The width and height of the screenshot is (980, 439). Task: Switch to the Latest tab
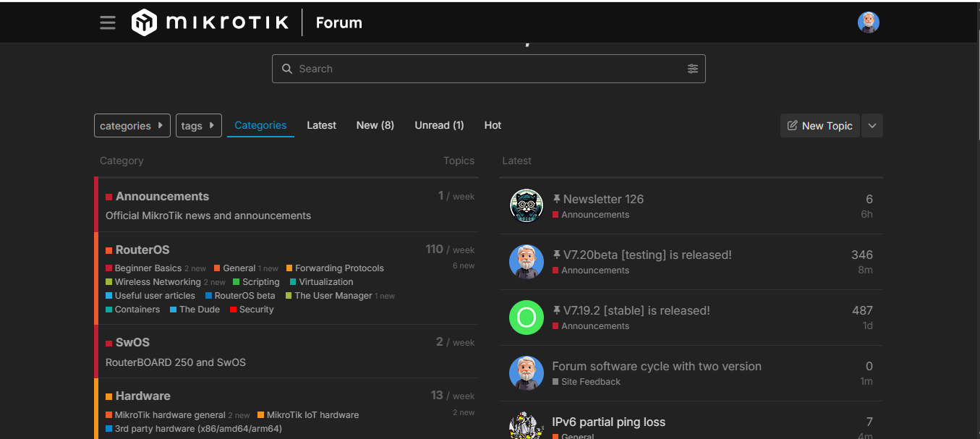coord(321,125)
